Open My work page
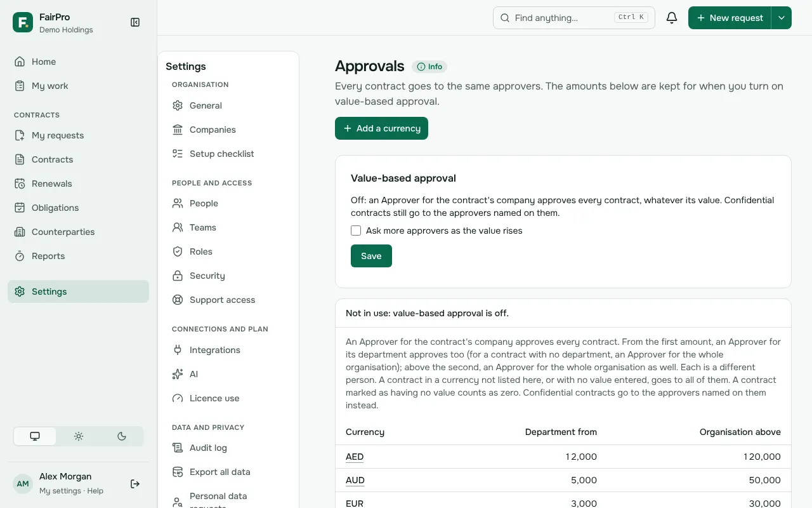The width and height of the screenshot is (812, 508). 78,86
